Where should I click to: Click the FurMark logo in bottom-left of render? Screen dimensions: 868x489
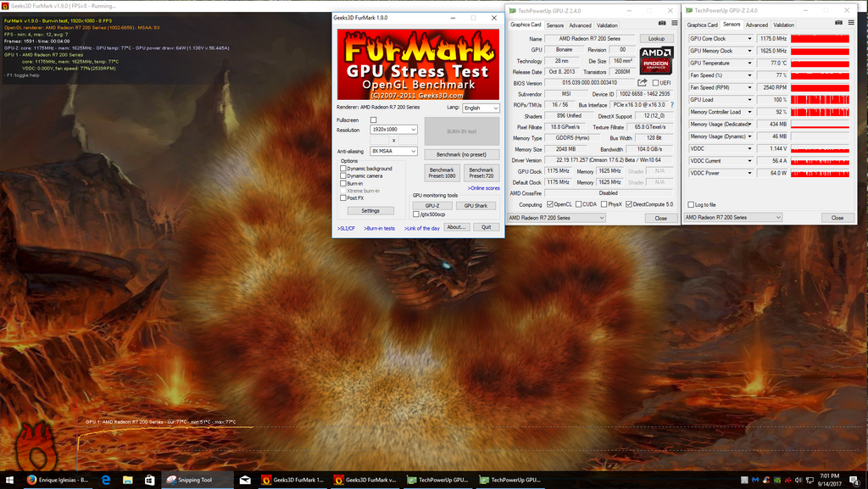[x=36, y=448]
